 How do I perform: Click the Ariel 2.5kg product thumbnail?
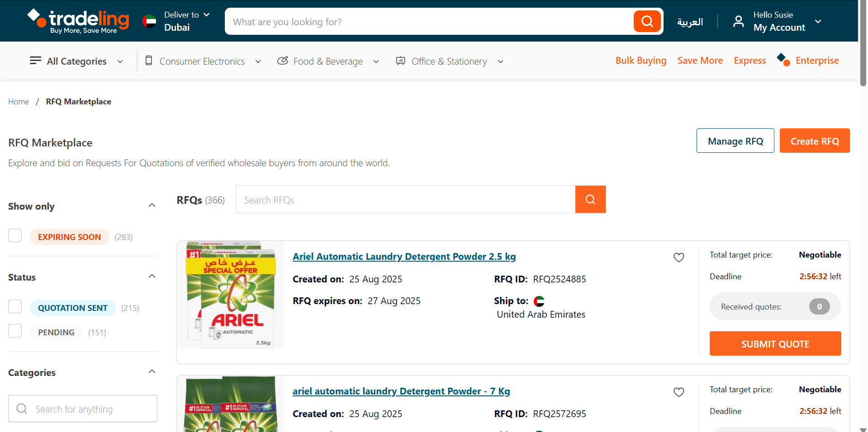pyautogui.click(x=231, y=295)
